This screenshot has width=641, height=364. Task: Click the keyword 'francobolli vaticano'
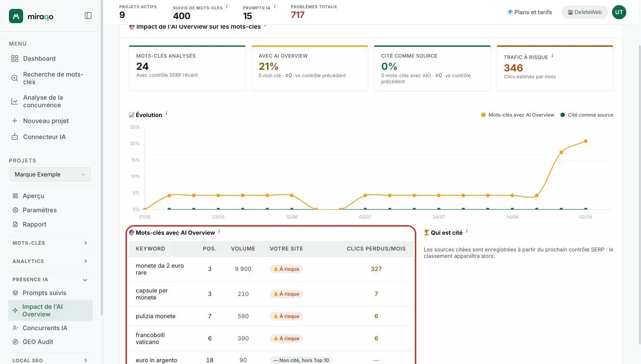(150, 339)
